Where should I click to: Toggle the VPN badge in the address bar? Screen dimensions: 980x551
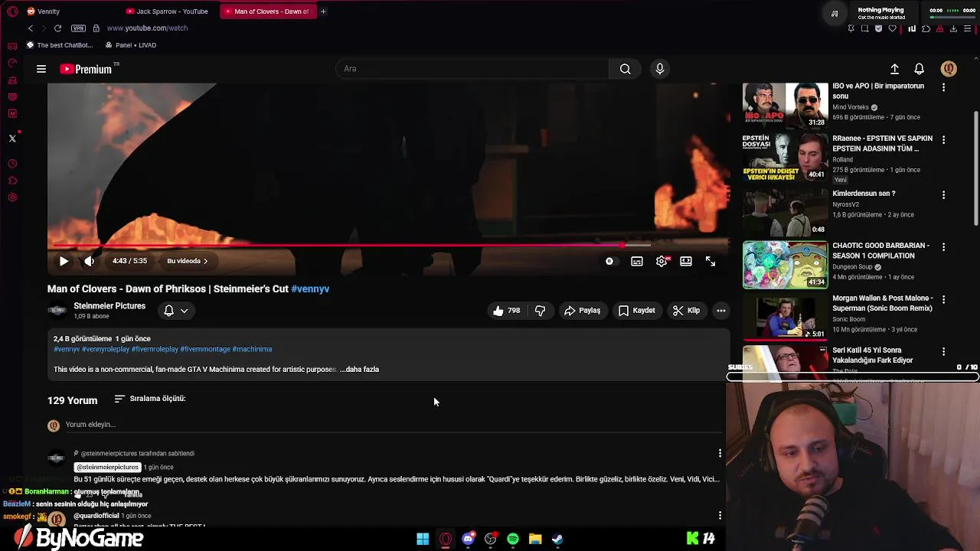(x=78, y=28)
